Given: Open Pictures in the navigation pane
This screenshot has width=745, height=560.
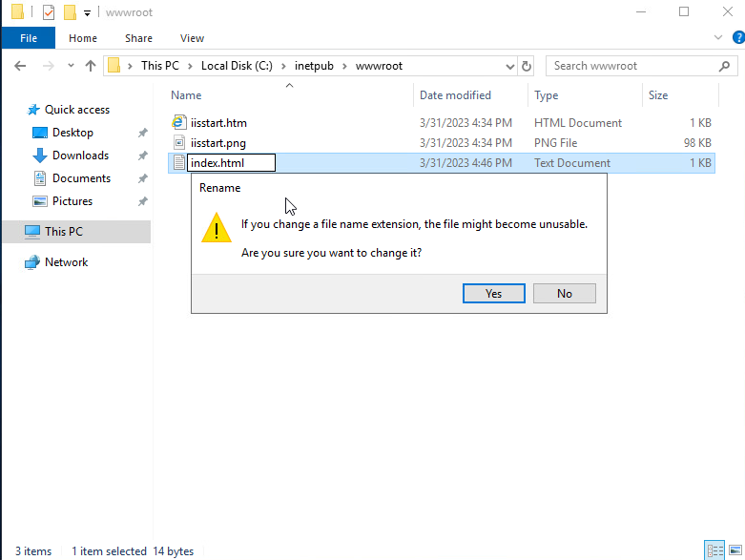Looking at the screenshot, I should tap(72, 201).
